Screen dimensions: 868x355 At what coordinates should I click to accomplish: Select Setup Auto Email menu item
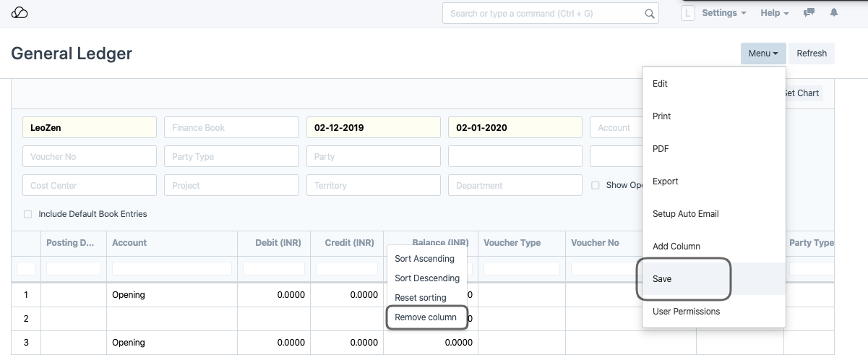(685, 214)
